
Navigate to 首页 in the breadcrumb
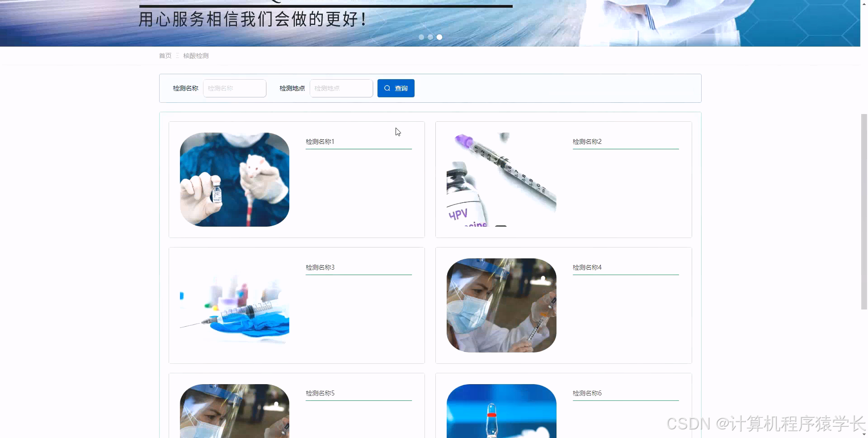click(165, 55)
